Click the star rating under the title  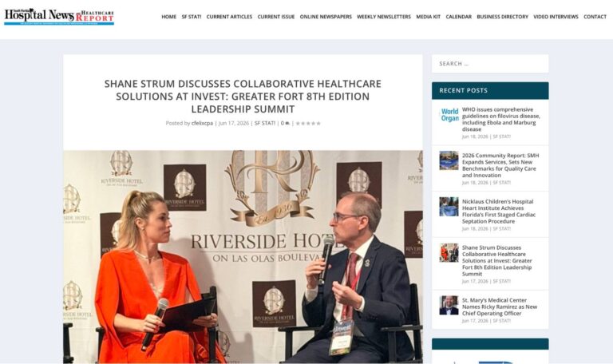coord(308,123)
